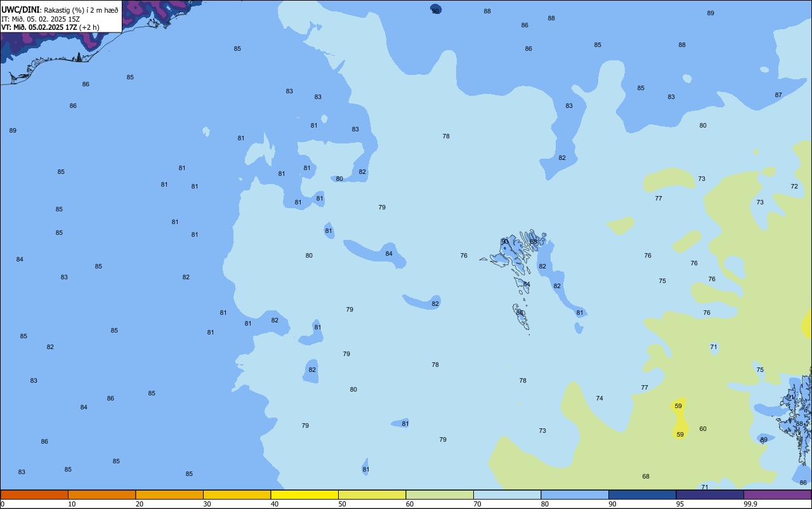812x509 pixels.
Task: Click the dark orange 0–10 legend segment
Action: pyautogui.click(x=34, y=494)
